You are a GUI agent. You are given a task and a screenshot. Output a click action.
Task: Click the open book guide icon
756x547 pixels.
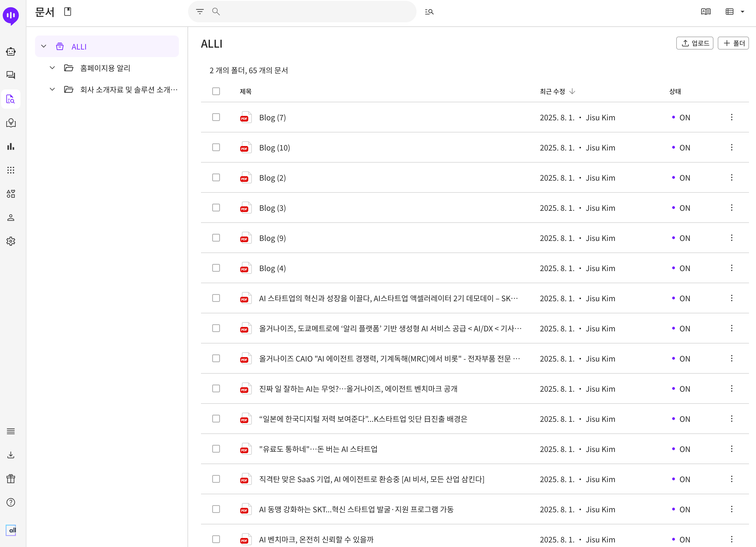[x=706, y=12]
